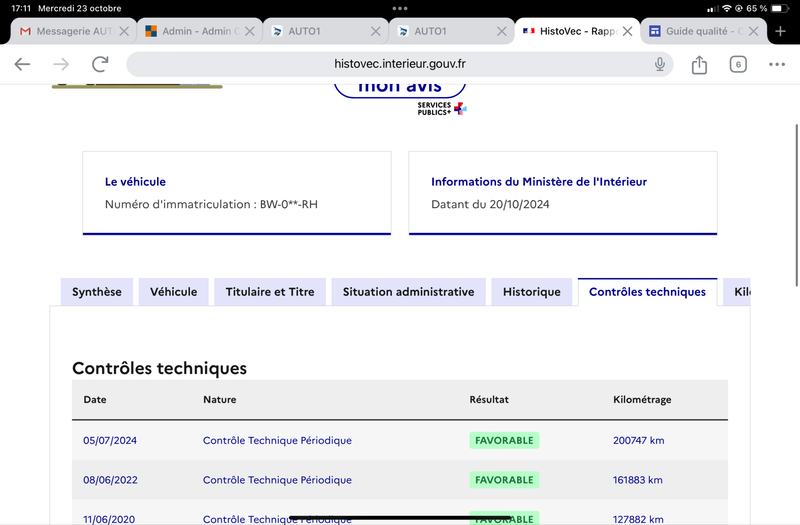The image size is (800, 525).
Task: Click the 11/06/2020 date cell
Action: pos(109,519)
